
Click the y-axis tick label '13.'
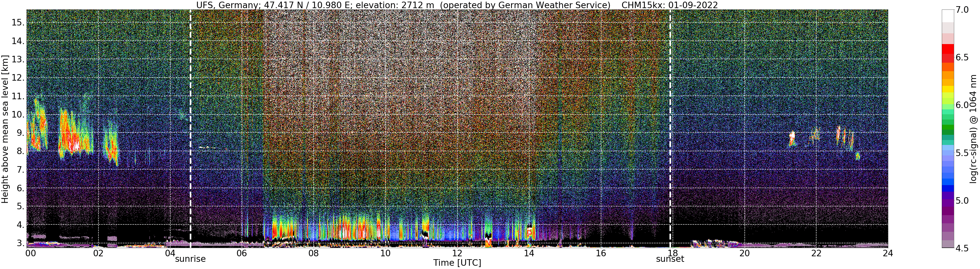point(18,59)
